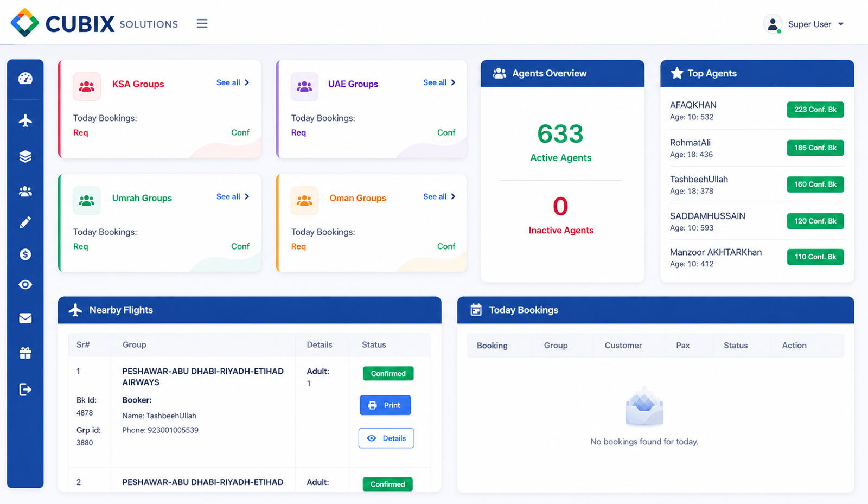Click Req under KSA Groups
This screenshot has width=868, height=504.
pos(81,132)
